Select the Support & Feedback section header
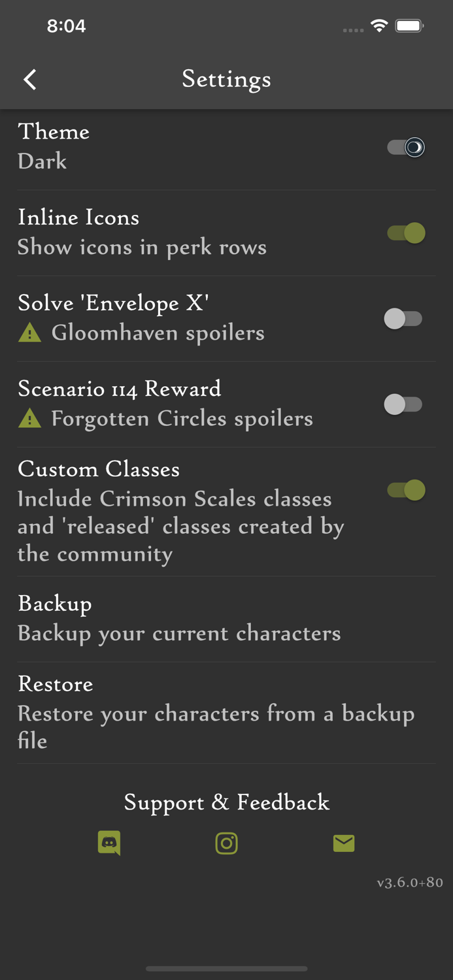Viewport: 453px width, 980px height. pyautogui.click(x=226, y=802)
